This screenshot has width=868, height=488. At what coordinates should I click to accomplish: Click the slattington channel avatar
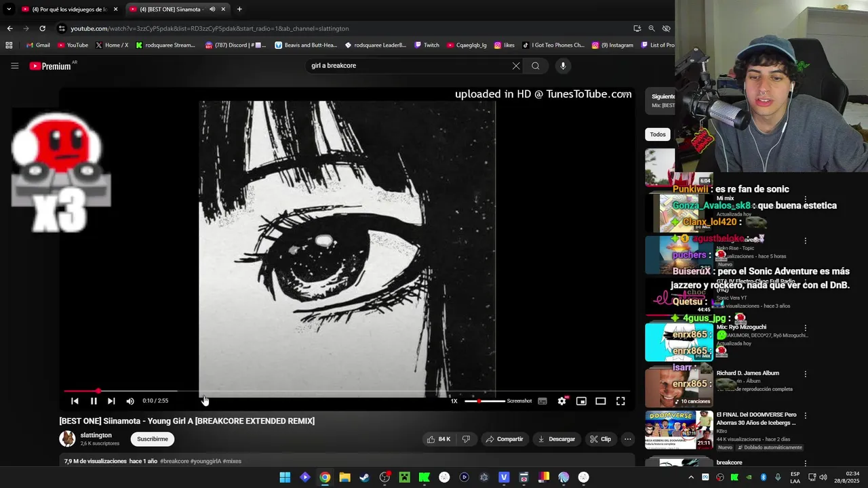[x=67, y=439]
